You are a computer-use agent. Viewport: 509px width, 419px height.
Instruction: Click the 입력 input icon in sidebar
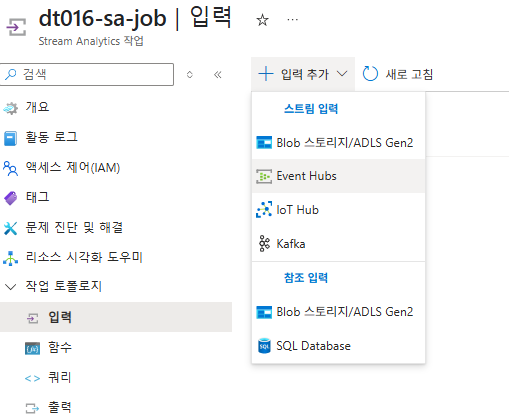[x=32, y=318]
